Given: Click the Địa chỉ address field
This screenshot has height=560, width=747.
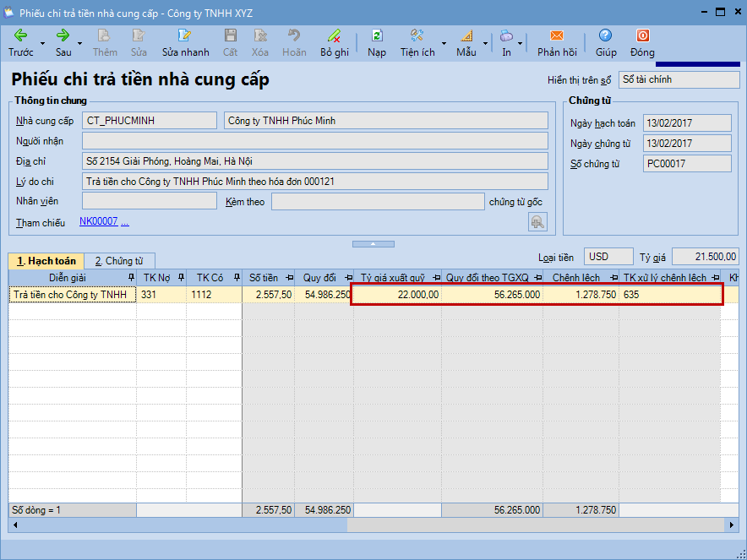Looking at the screenshot, I should click(x=315, y=161).
